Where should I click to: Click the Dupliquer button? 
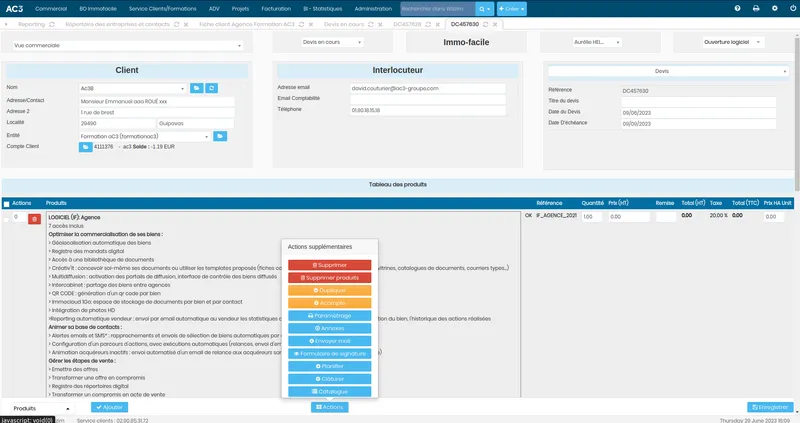330,290
